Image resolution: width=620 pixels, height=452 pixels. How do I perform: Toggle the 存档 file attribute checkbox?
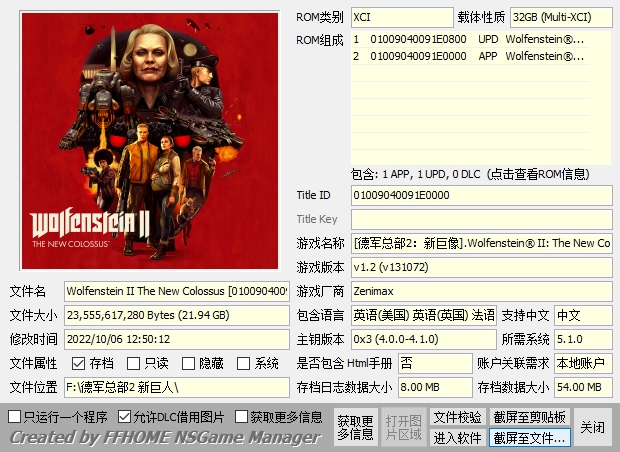coord(78,363)
